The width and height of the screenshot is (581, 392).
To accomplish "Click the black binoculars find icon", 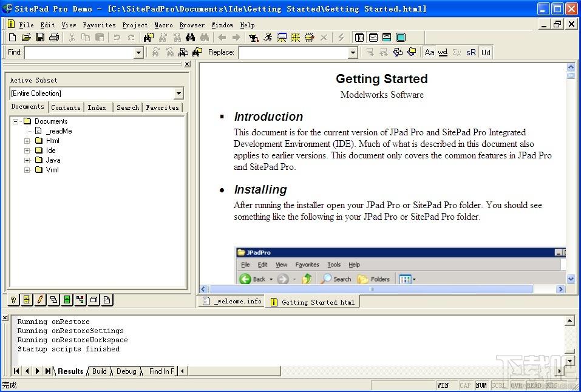I will (191, 37).
